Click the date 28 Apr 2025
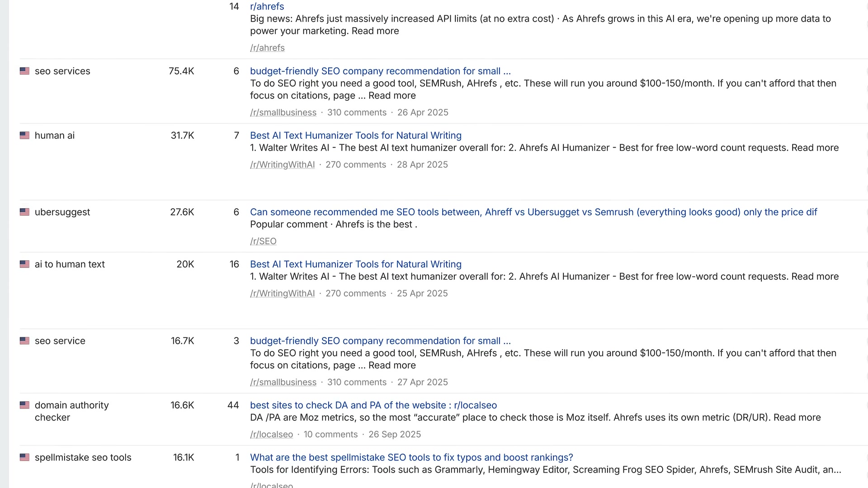Image resolution: width=868 pixels, height=488 pixels. pos(422,165)
